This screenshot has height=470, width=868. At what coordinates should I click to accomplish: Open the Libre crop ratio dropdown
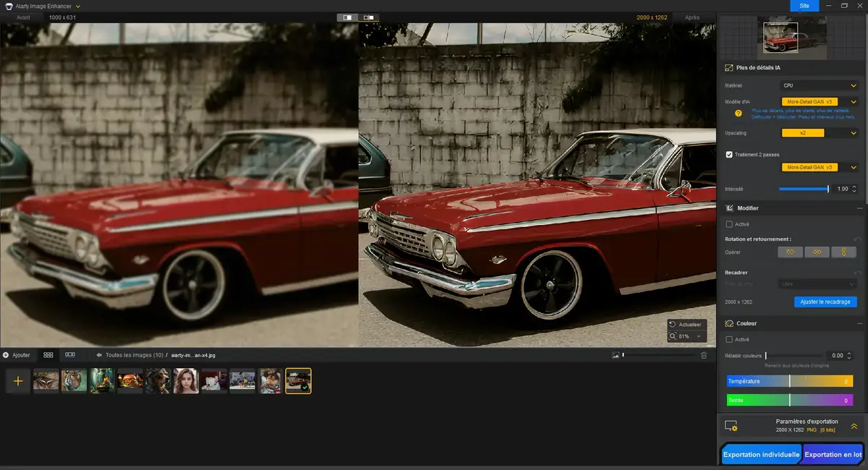[817, 283]
